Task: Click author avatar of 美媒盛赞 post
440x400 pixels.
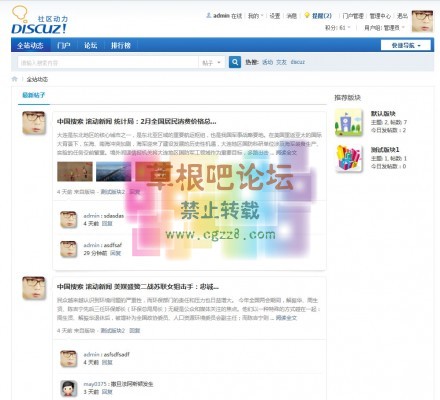Action: coord(34,288)
